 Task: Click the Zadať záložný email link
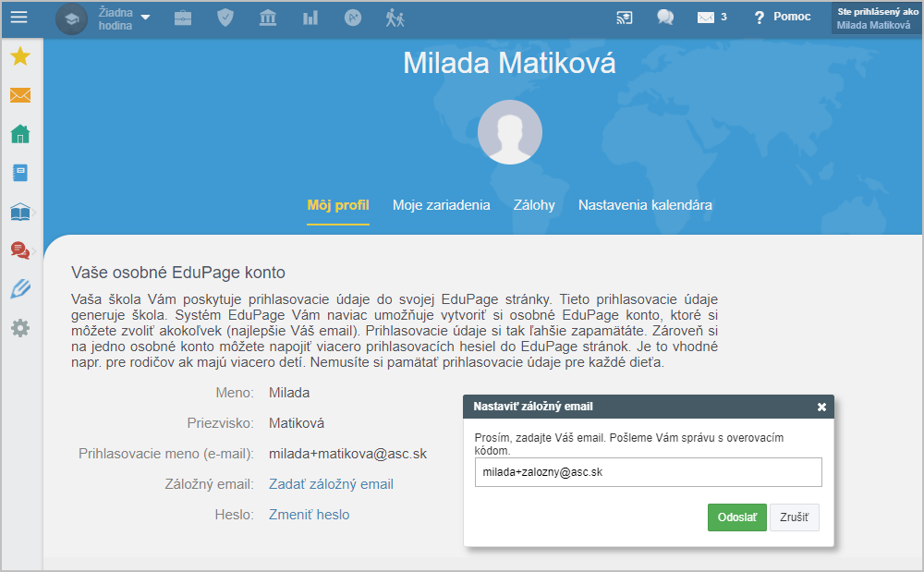coord(331,484)
